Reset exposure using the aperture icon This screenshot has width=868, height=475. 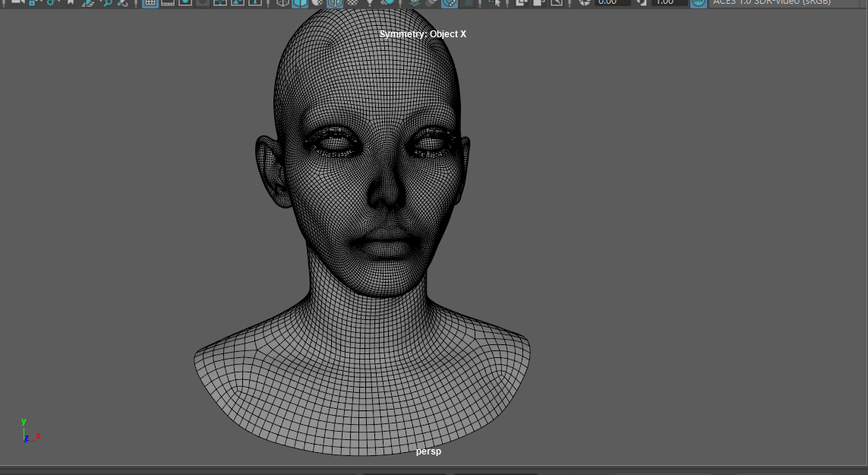coord(585,2)
